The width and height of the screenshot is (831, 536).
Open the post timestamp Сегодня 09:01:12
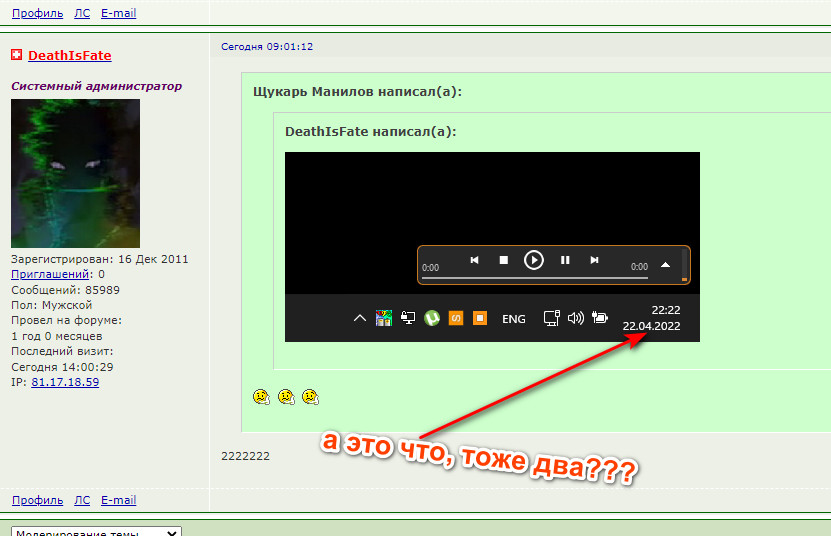click(267, 47)
